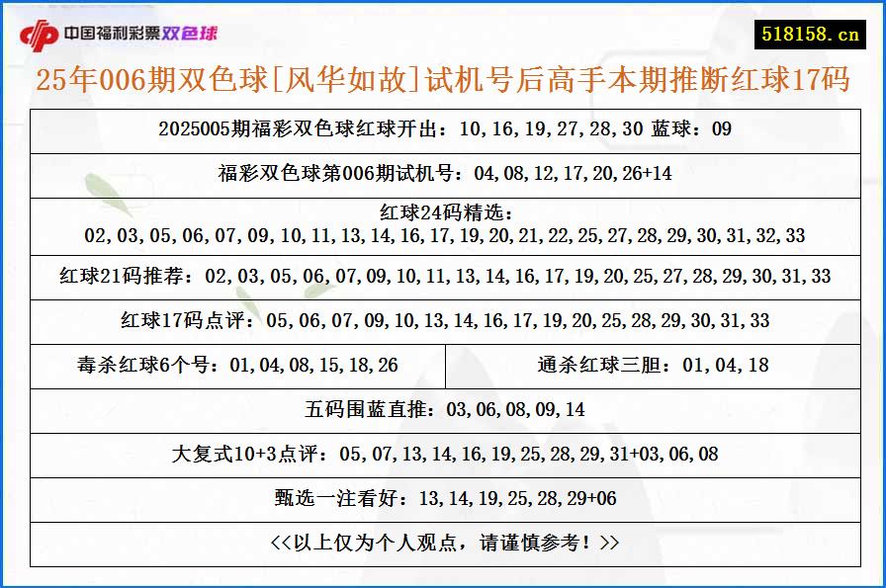Toggle the 五码围蓝直推 row
The height and width of the screenshot is (588, 886).
[443, 409]
